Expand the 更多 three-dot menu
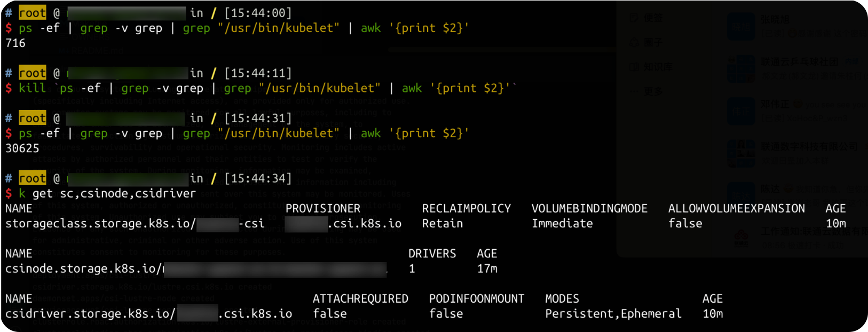The width and height of the screenshot is (868, 332). click(634, 91)
